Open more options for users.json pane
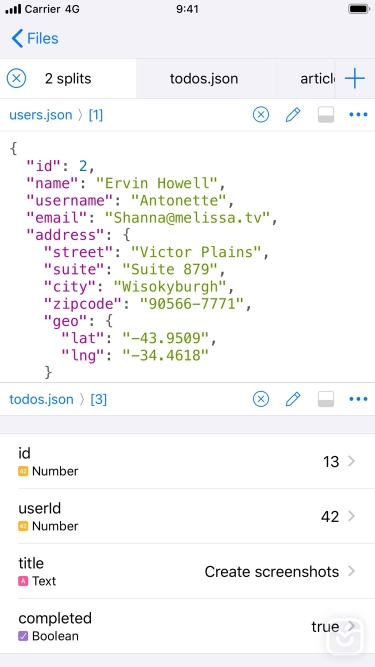The image size is (375, 667). click(358, 115)
